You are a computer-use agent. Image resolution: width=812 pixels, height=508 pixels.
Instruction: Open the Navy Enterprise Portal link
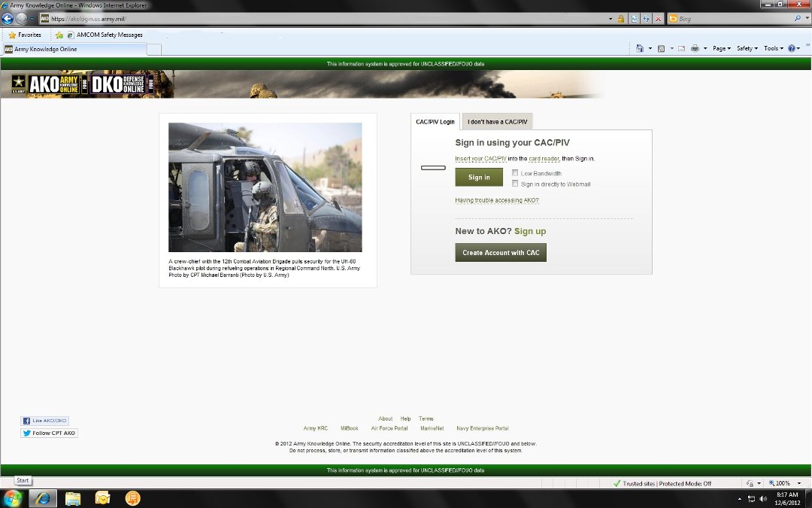click(482, 428)
